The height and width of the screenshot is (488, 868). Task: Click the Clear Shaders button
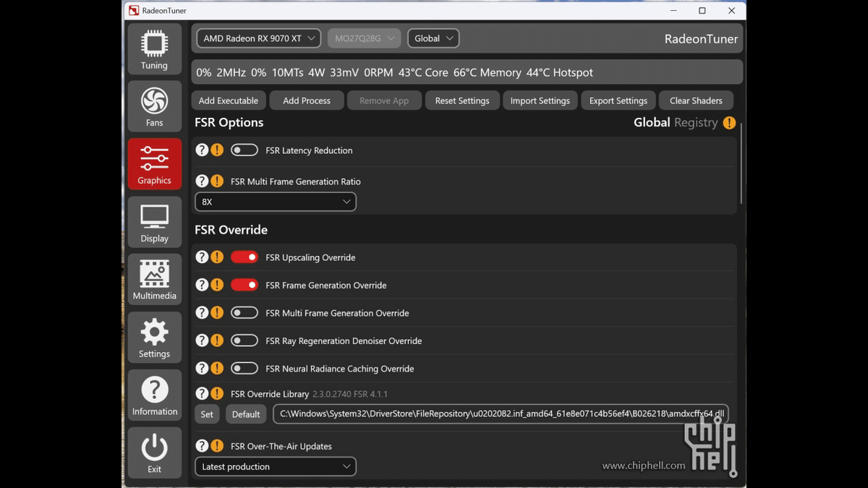696,100
